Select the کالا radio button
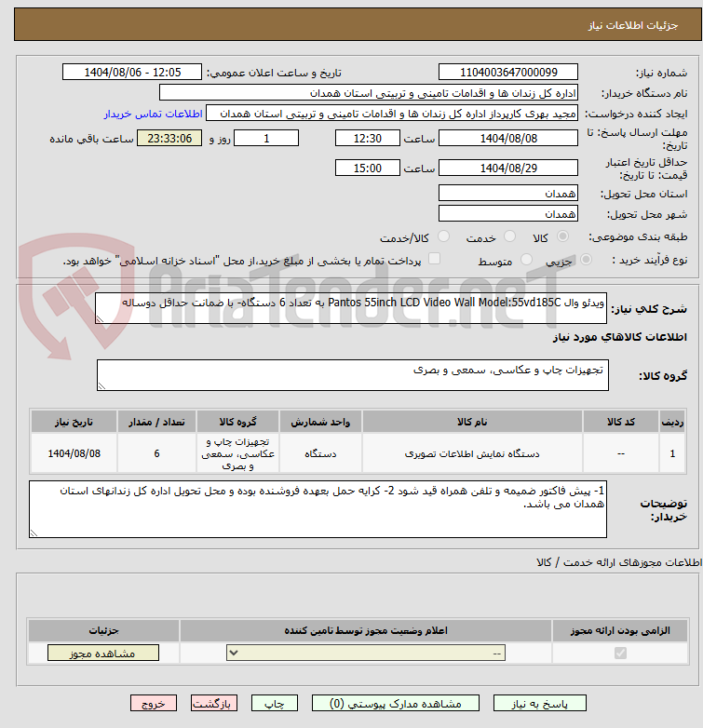This screenshot has width=703, height=728. click(x=562, y=236)
